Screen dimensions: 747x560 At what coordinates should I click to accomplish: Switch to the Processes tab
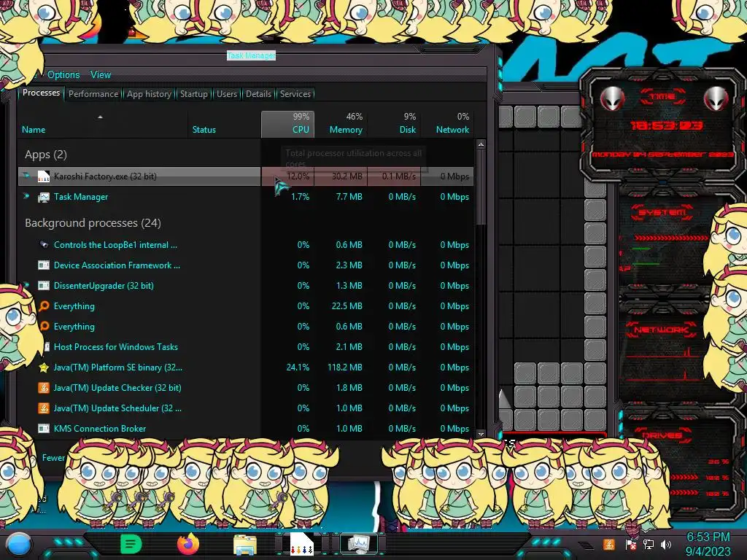41,93
